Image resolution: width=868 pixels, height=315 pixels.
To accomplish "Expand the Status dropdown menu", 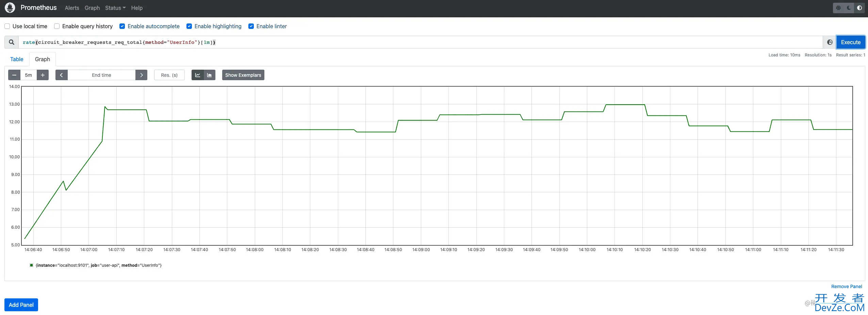I will click(x=115, y=8).
